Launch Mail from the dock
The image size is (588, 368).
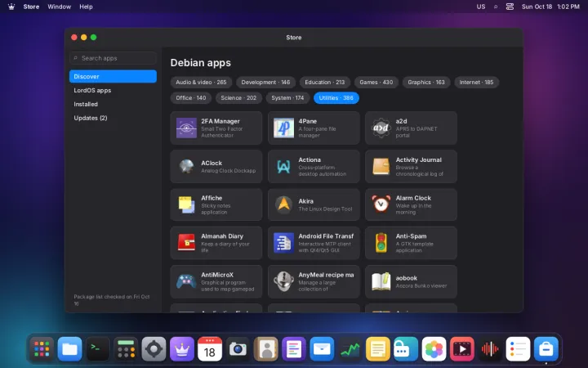[322, 349]
